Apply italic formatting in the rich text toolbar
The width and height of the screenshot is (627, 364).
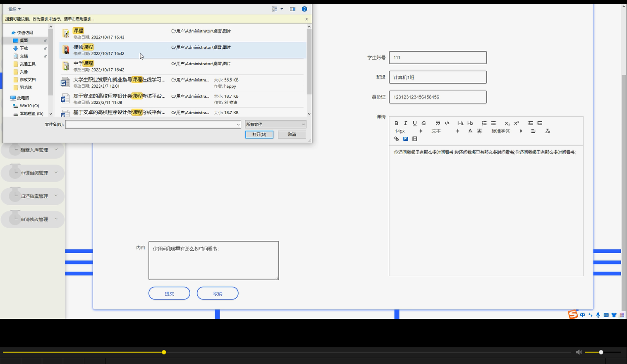405,123
